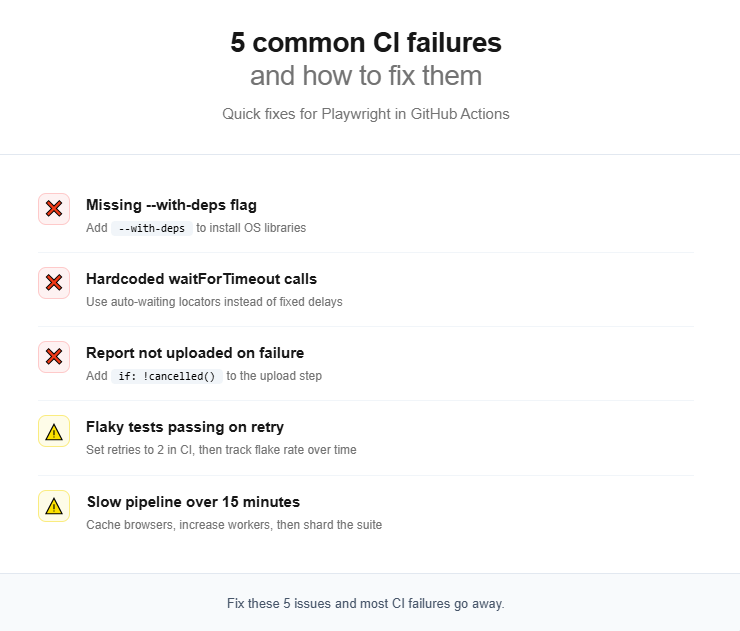
Task: Select the --with-deps inline code snippet
Action: click(151, 228)
